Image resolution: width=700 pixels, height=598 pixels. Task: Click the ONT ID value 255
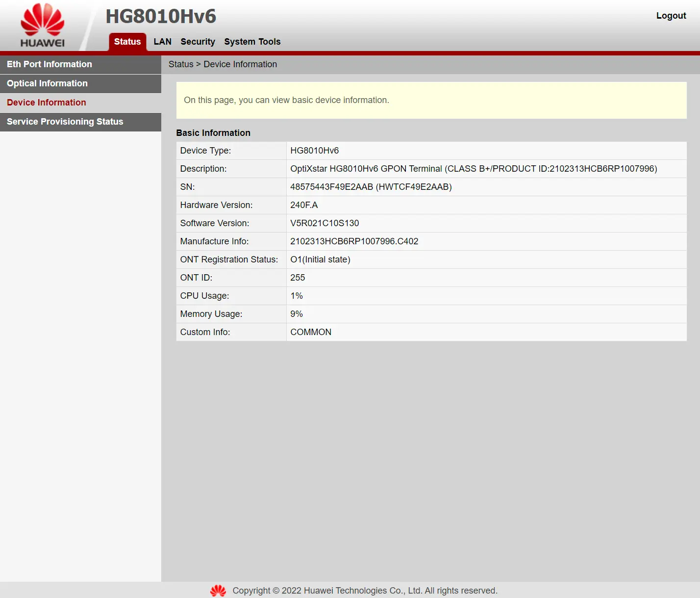point(298,278)
